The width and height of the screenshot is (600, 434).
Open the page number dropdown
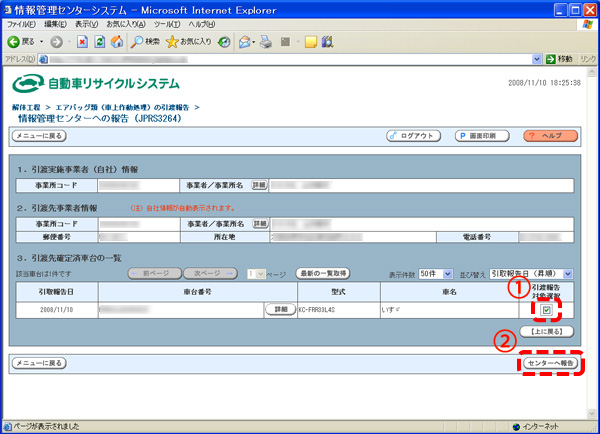pos(256,274)
